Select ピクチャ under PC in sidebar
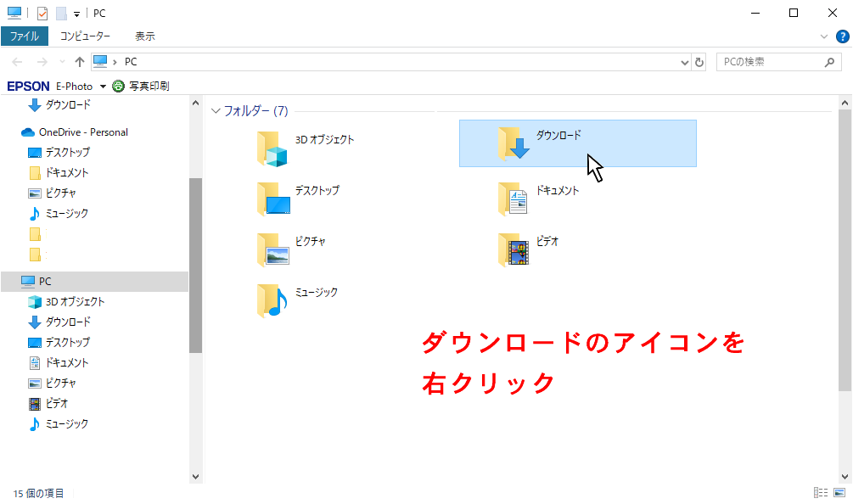This screenshot has height=504, width=853. [52, 384]
